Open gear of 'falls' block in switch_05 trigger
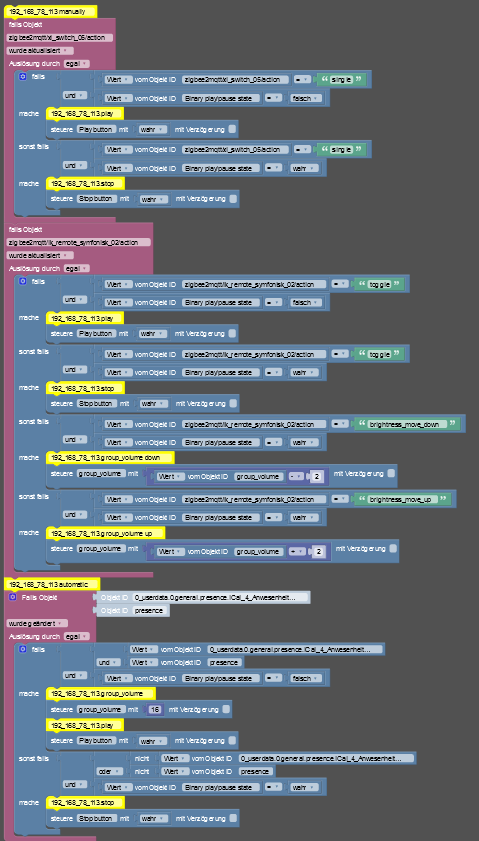 23,77
